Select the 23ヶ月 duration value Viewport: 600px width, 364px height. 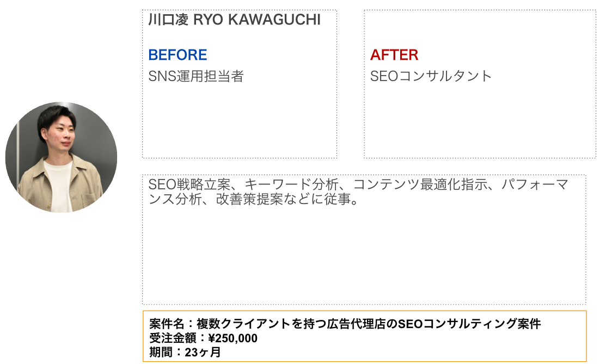(203, 352)
